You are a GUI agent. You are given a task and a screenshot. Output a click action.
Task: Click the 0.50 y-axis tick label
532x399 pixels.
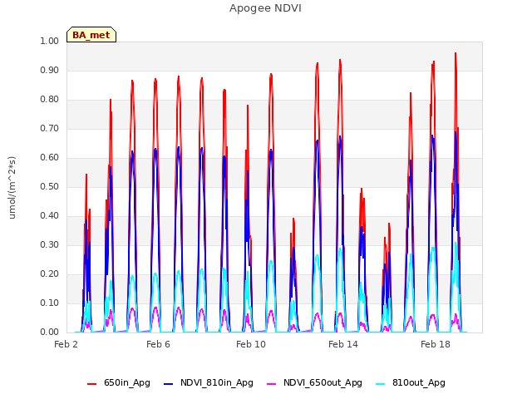coord(50,186)
